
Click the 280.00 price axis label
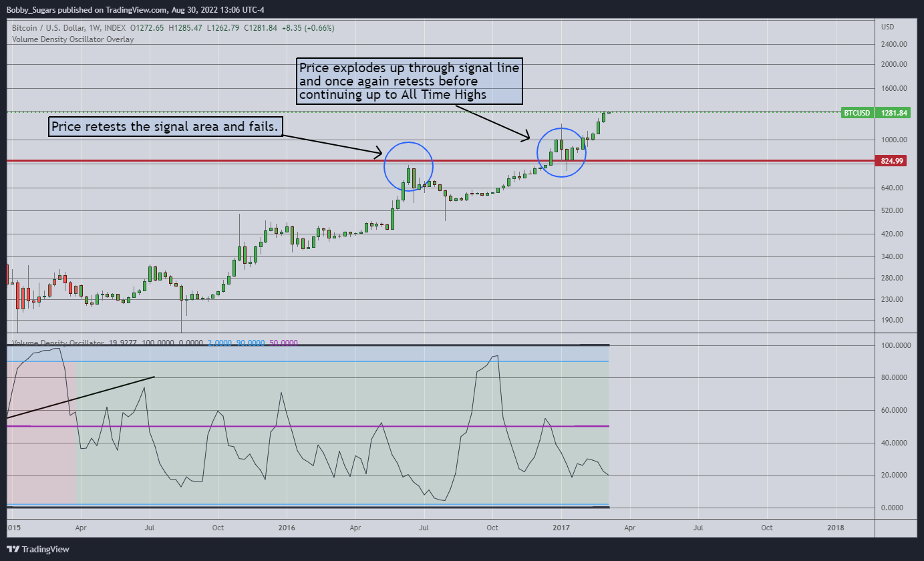[893, 278]
